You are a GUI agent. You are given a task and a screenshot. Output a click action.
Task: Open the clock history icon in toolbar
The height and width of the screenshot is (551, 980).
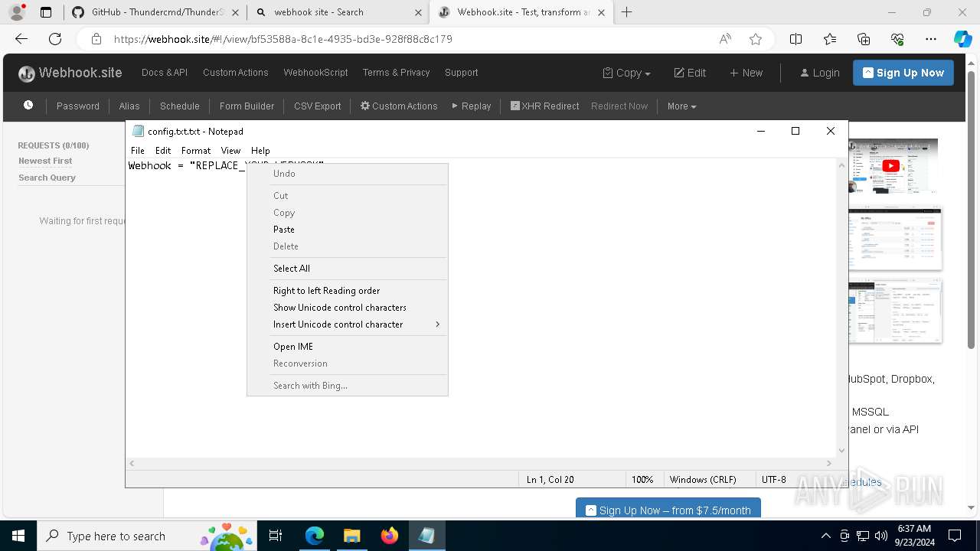point(28,106)
